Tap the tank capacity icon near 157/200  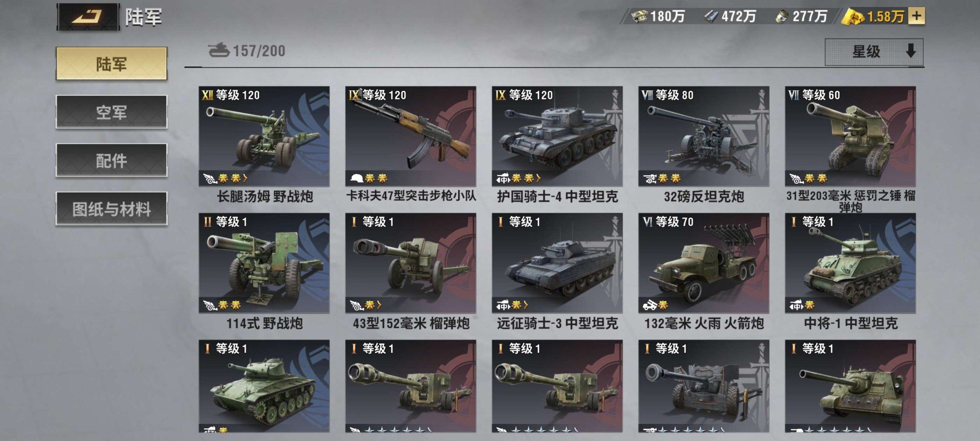coord(218,51)
